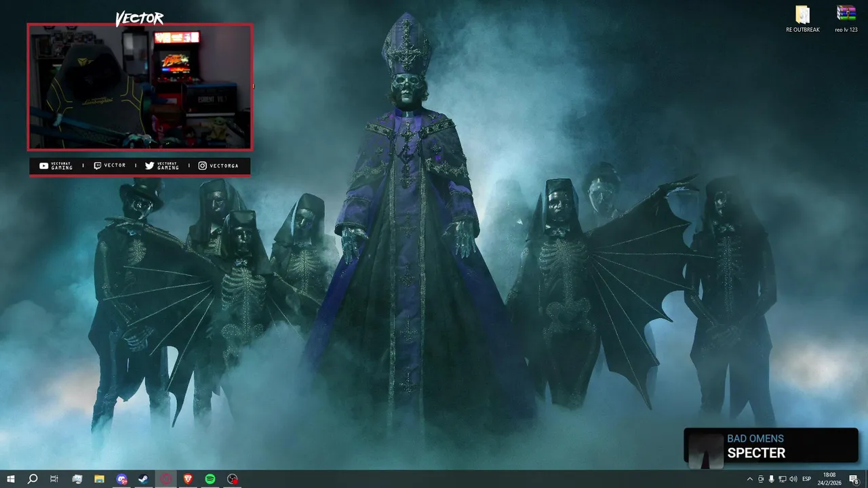Viewport: 868px width, 488px height.
Task: Select the reo lv 123 archive
Action: click(x=846, y=19)
